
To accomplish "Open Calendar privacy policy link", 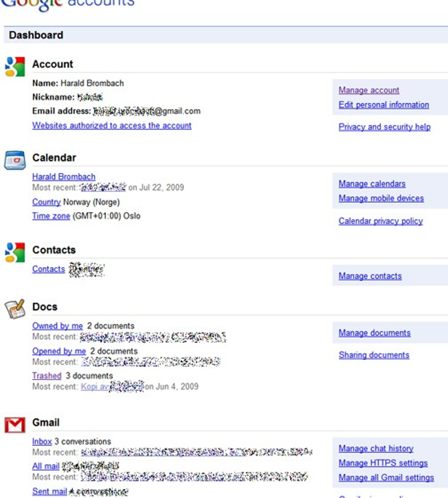I will point(381,221).
